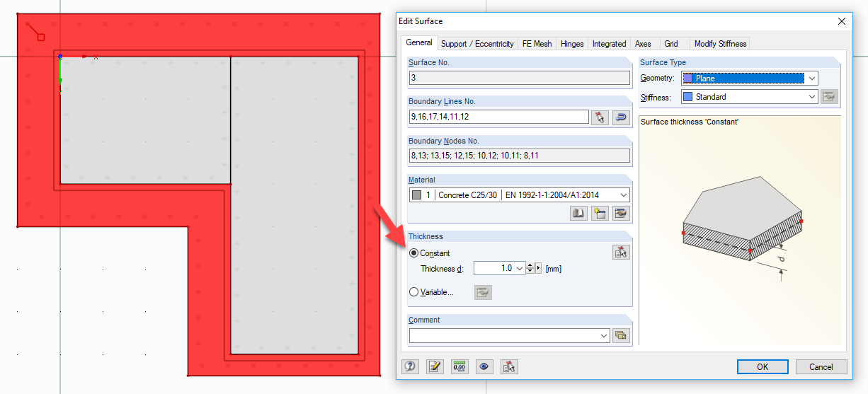Image resolution: width=868 pixels, height=394 pixels.
Task: Click the [mm] unit label
Action: (x=553, y=269)
